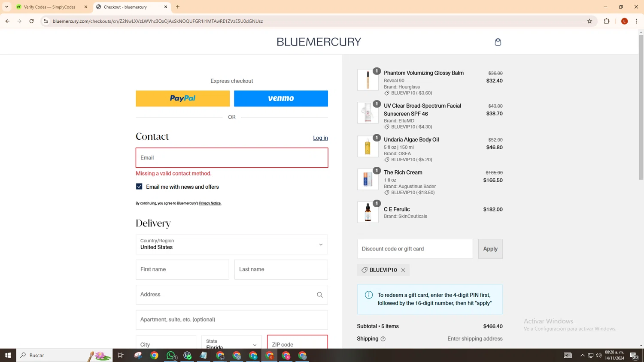Open a new browser tab
644x362 pixels.
(x=178, y=7)
